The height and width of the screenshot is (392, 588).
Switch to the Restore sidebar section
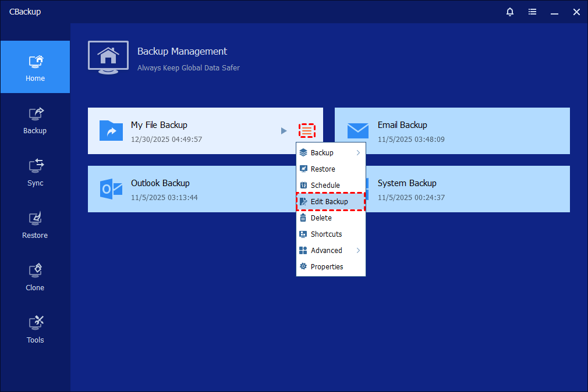click(x=35, y=224)
